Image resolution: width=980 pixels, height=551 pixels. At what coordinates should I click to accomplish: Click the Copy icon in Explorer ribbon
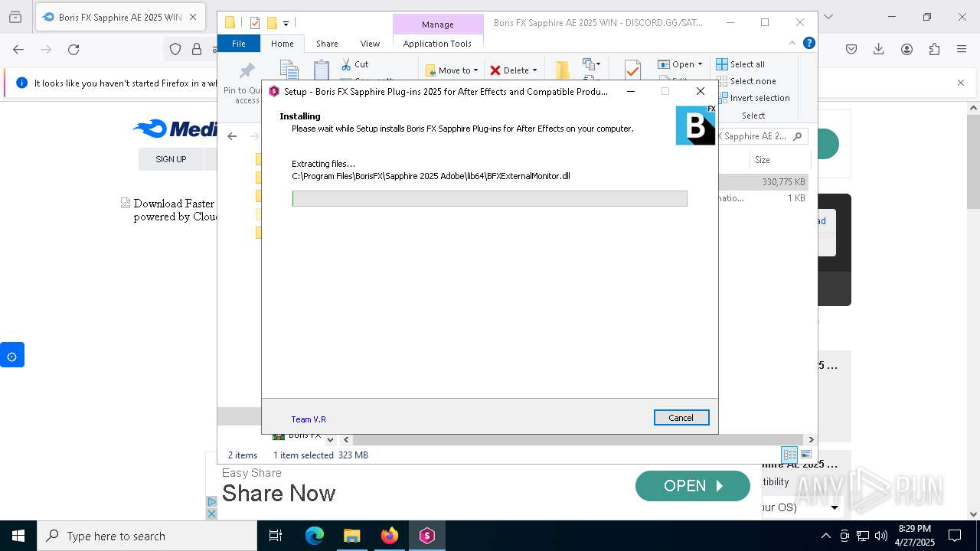click(289, 70)
